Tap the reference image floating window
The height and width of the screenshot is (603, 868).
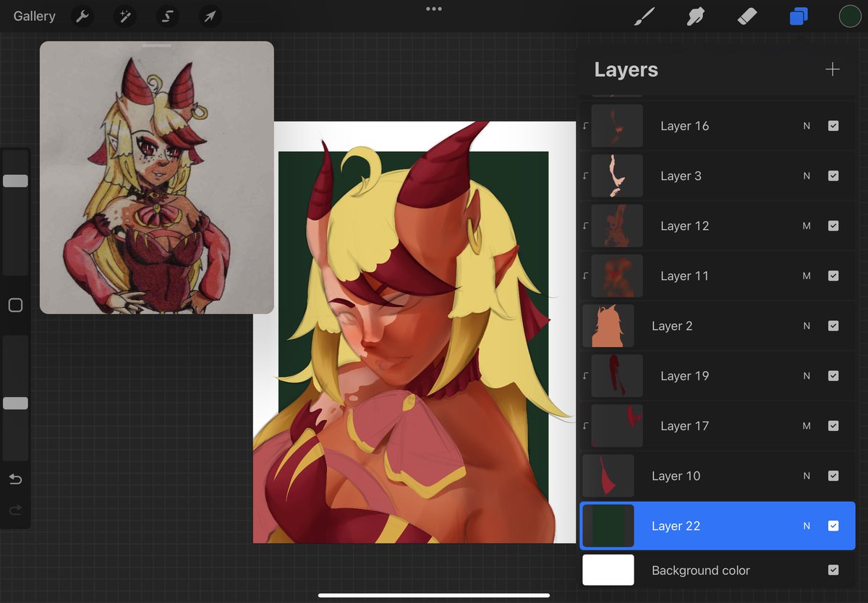[157, 177]
